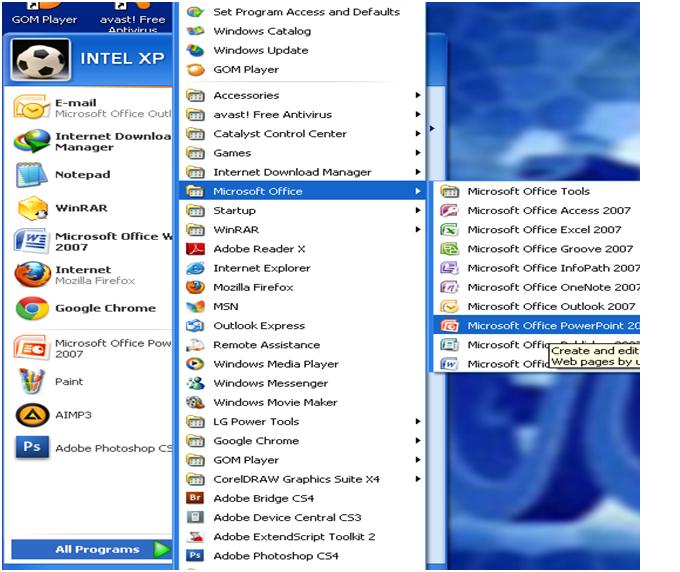This screenshot has width=680, height=572.
Task: Expand the CorelDRAW Graphics Suite X4 arrow
Action: 418,479
